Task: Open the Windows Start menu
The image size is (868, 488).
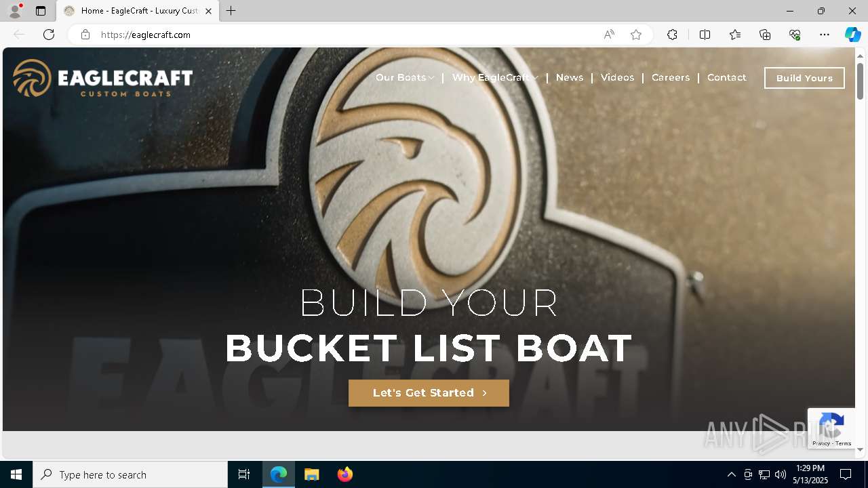Action: click(16, 474)
